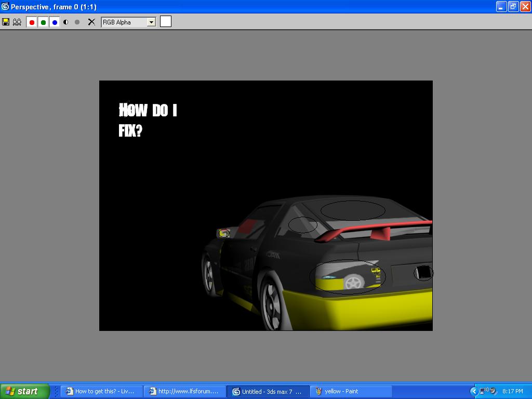532x399 pixels.
Task: Click the 3ds max icon in title bar
Action: pyautogui.click(x=5, y=7)
